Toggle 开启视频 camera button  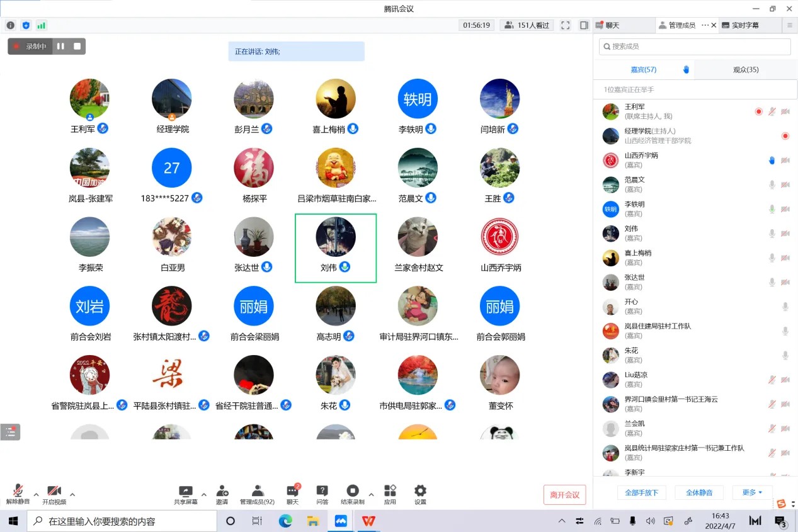coord(54,494)
